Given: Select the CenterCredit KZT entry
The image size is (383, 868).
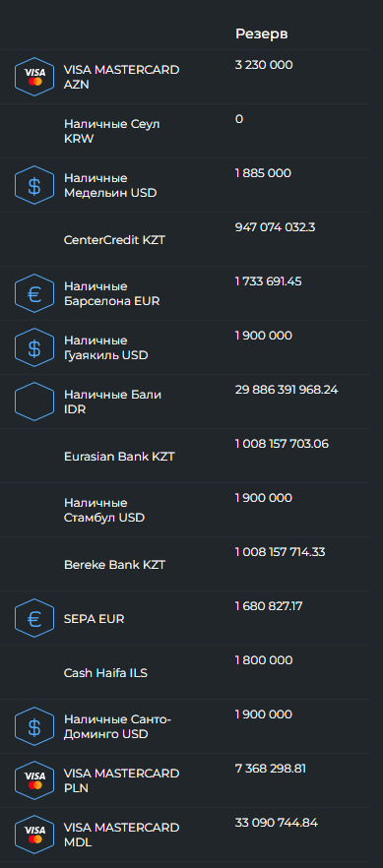Looking at the screenshot, I should [x=185, y=240].
